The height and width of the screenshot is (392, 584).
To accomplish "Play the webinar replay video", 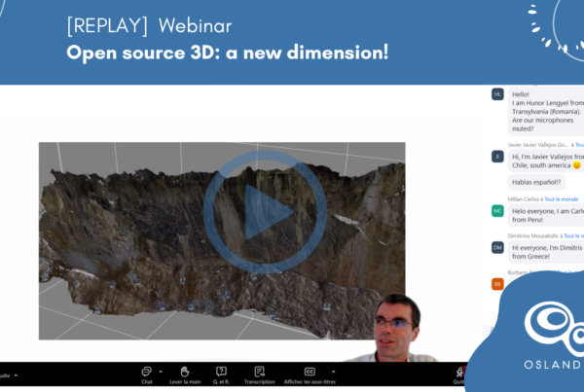I will (x=265, y=212).
